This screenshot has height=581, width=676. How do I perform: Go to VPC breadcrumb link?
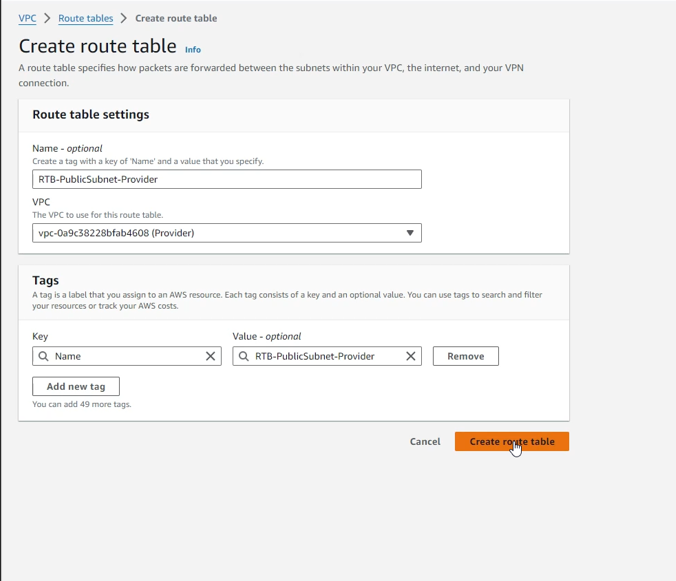27,18
